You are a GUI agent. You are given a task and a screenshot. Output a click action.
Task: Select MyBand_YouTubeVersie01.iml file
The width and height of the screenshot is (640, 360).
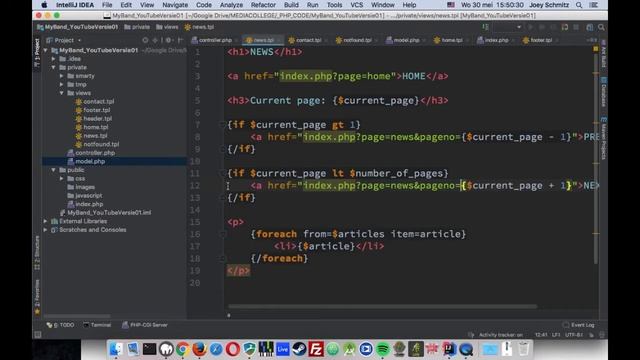[x=105, y=213]
